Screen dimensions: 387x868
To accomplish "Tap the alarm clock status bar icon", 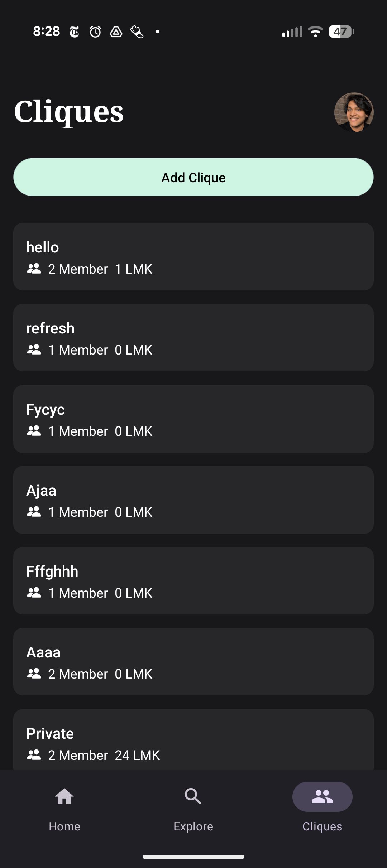I will pos(95,32).
